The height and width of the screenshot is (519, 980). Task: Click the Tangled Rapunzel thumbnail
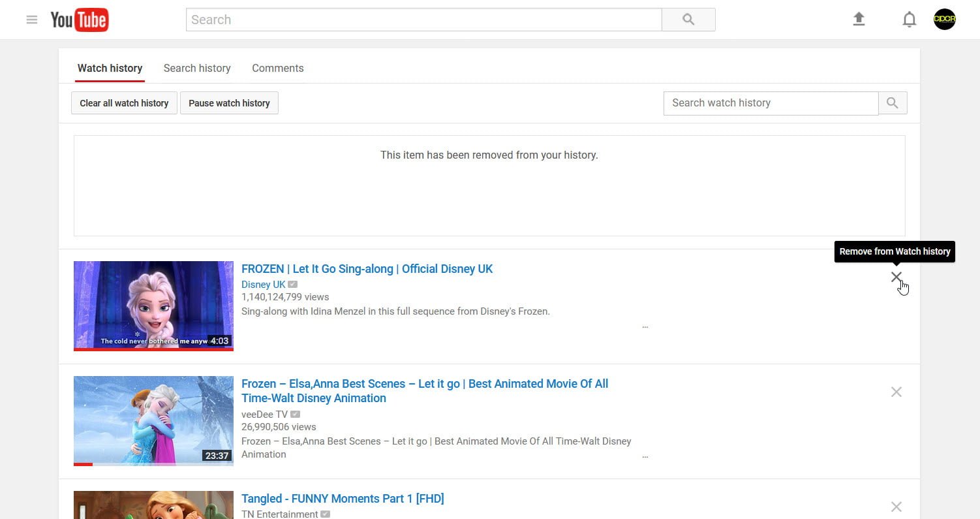point(153,505)
